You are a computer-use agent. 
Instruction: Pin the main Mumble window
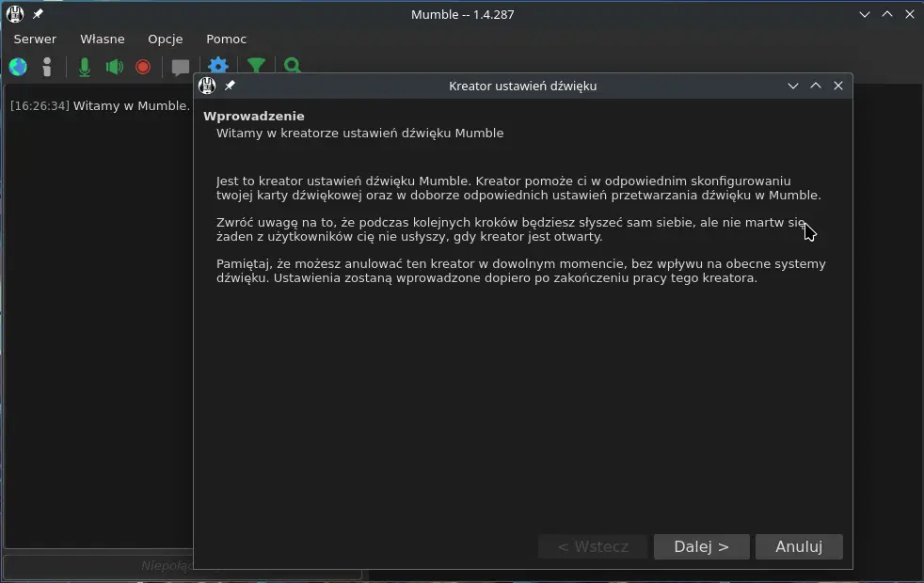pos(38,13)
